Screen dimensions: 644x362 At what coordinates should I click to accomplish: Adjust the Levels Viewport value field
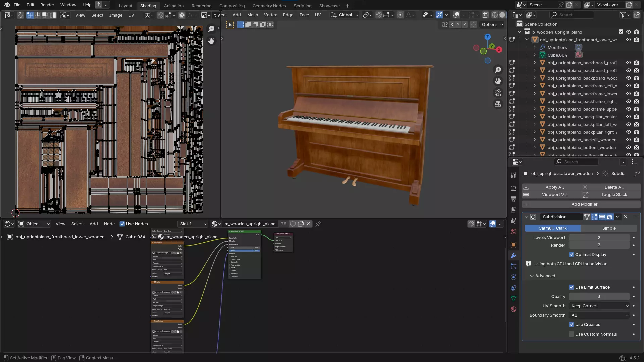tap(599, 237)
